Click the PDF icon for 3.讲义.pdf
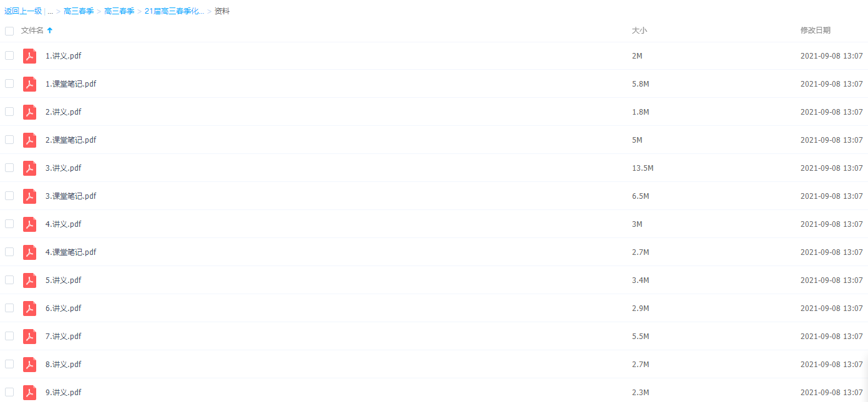Image resolution: width=868 pixels, height=402 pixels. [x=29, y=168]
